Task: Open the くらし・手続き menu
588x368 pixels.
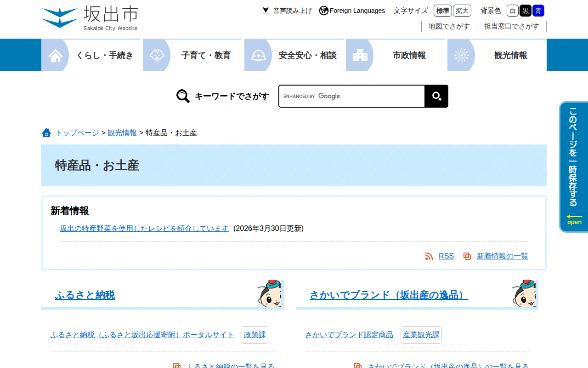Action: coord(91,55)
